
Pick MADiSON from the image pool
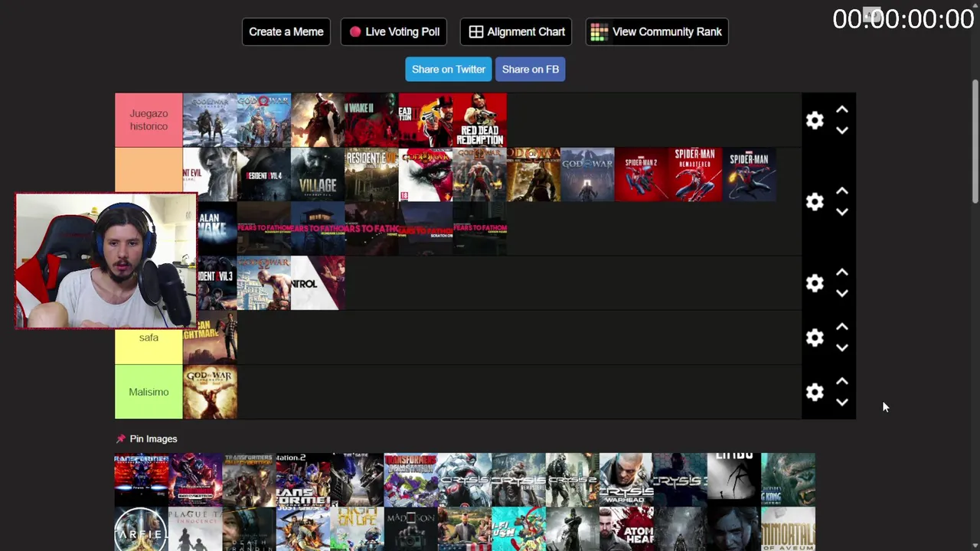click(x=410, y=530)
